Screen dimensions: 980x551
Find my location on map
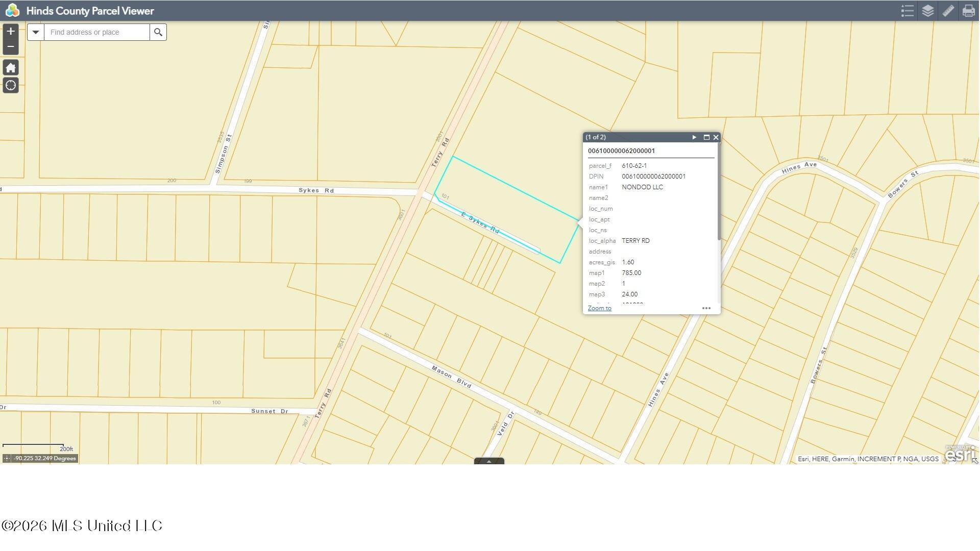tap(10, 85)
